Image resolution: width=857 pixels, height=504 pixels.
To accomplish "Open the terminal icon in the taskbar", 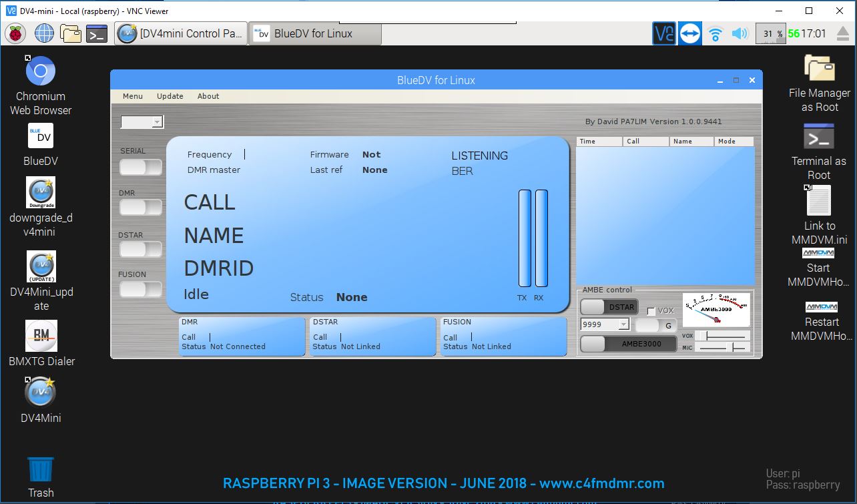I will tap(97, 33).
